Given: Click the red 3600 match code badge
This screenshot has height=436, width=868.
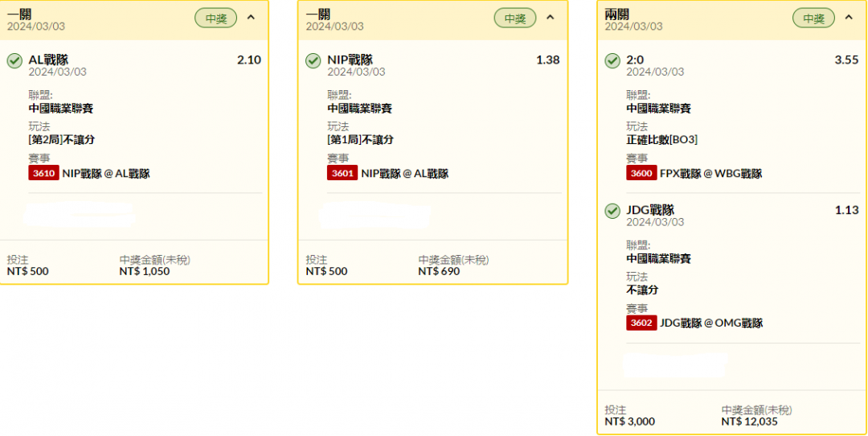Looking at the screenshot, I should (x=641, y=174).
